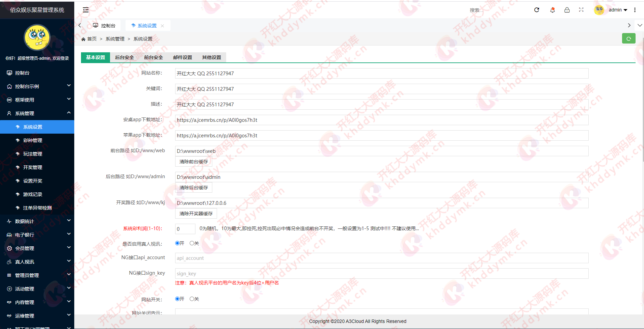Screen dimensions: 644x329
Task: Click the 清除前台缓存 button
Action: (x=194, y=162)
